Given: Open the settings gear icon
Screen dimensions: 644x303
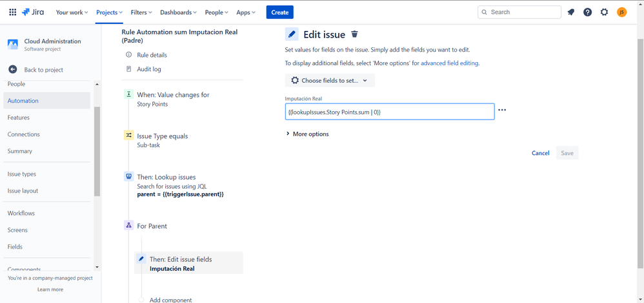Looking at the screenshot, I should coord(604,12).
